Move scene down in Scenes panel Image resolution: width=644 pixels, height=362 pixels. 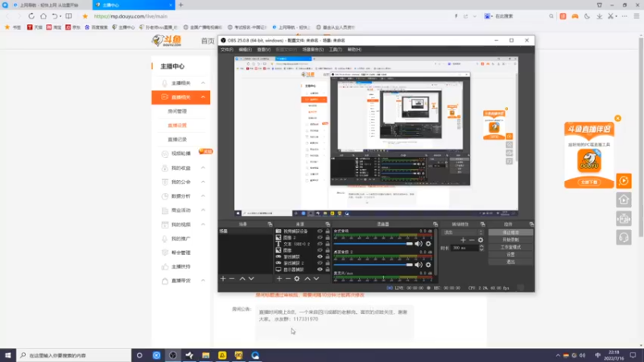251,278
